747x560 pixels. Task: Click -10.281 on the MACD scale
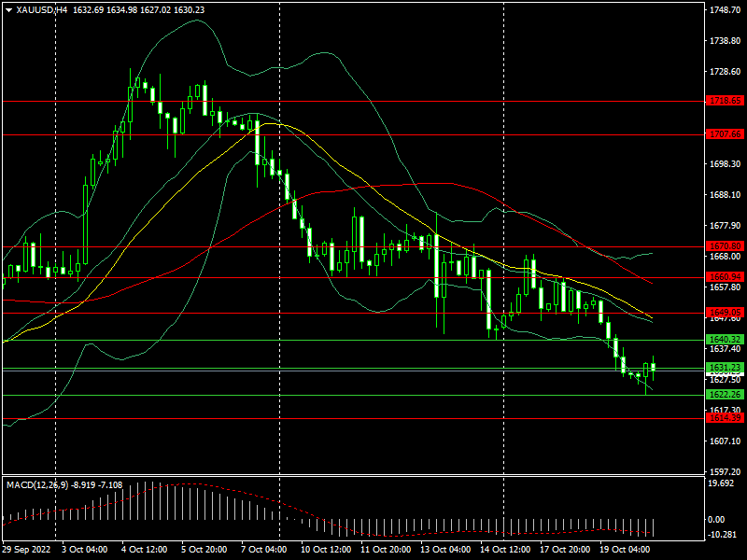click(x=723, y=534)
